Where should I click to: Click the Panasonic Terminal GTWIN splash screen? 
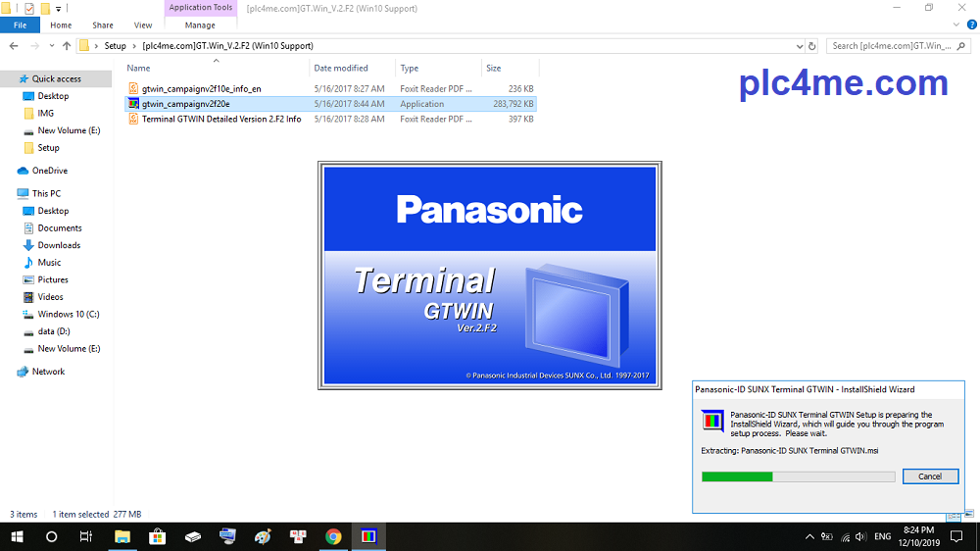click(x=489, y=275)
